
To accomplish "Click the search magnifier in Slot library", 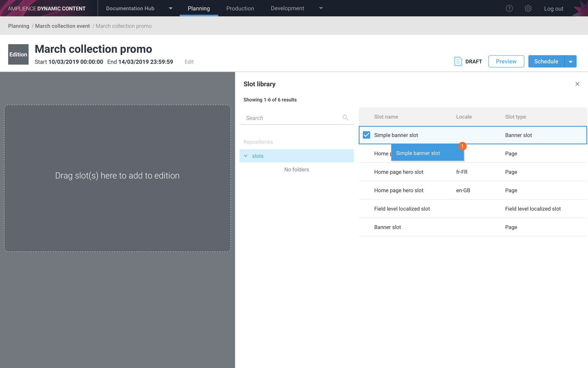I will 345,117.
